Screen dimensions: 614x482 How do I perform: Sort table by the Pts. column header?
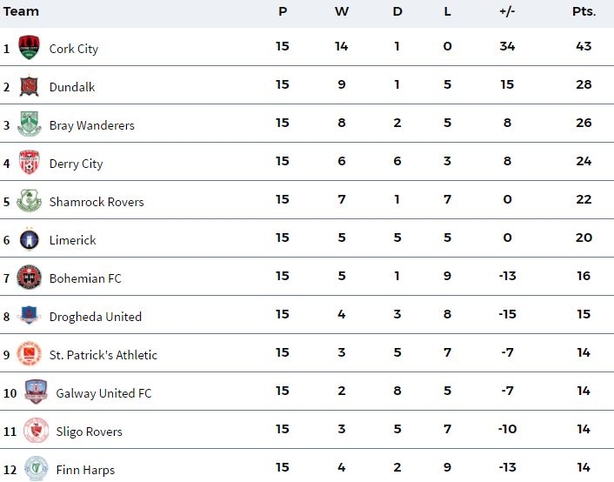pyautogui.click(x=584, y=11)
